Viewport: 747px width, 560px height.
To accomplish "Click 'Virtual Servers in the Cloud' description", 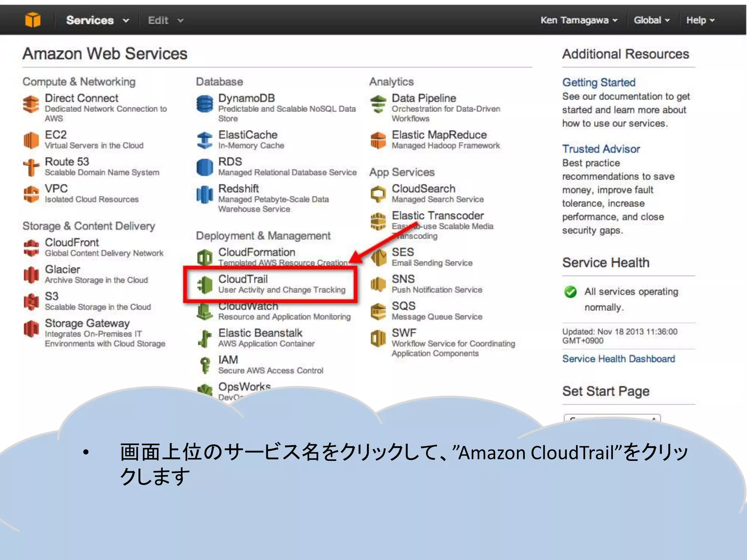I will pyautogui.click(x=94, y=145).
